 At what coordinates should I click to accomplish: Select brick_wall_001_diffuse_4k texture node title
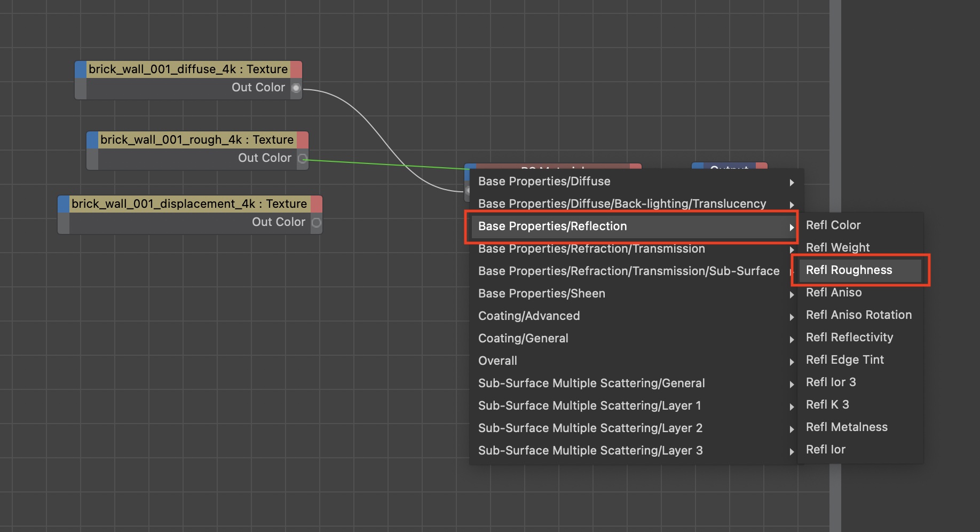[188, 69]
